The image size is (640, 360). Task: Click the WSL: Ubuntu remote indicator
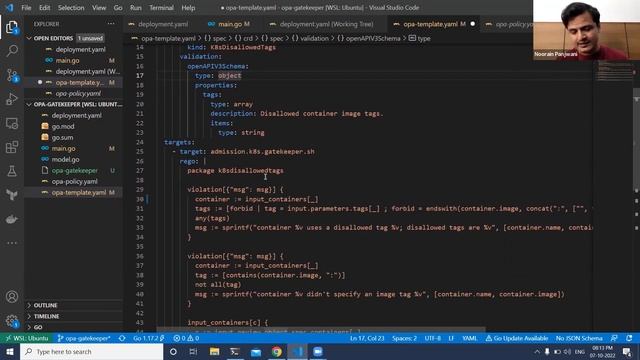27,338
